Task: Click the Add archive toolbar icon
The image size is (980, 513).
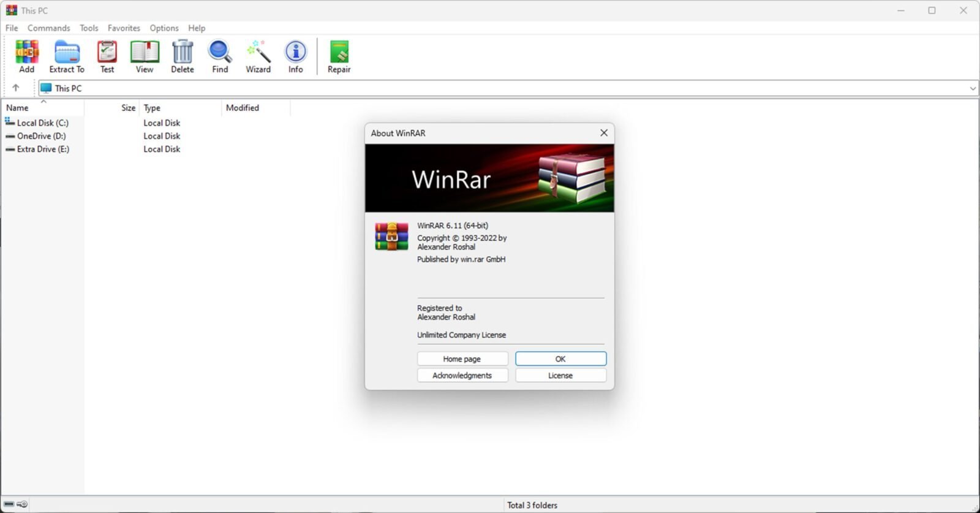Action: pos(27,56)
